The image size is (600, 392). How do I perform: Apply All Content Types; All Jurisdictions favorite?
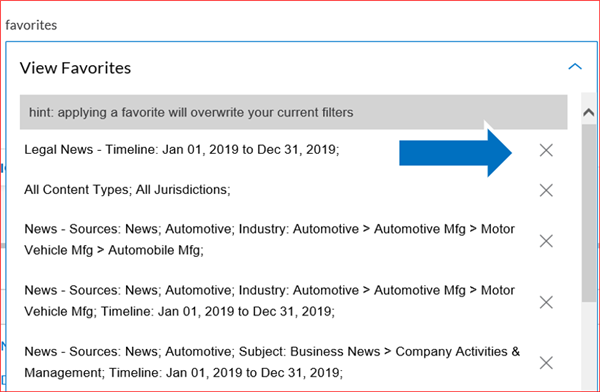point(127,189)
